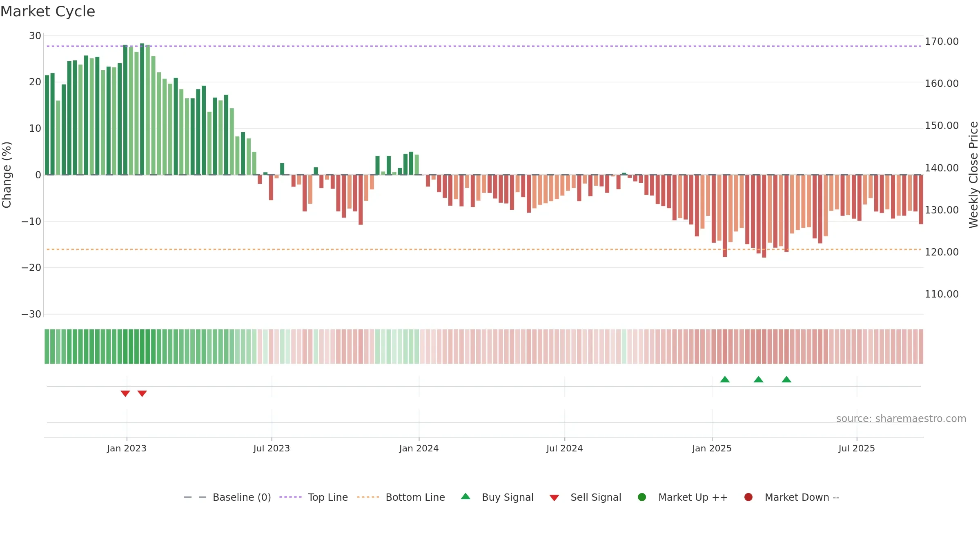980x551 pixels.
Task: Click the −10 left axis tick label
Action: [x=31, y=222]
